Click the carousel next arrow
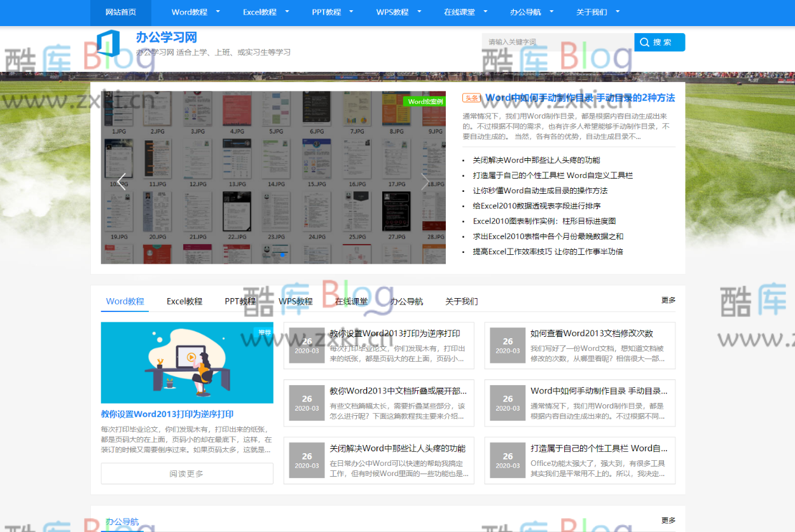 click(424, 181)
